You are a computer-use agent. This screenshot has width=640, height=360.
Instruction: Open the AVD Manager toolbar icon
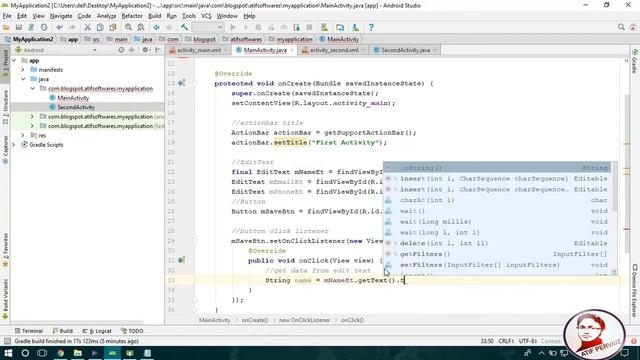[x=324, y=27]
